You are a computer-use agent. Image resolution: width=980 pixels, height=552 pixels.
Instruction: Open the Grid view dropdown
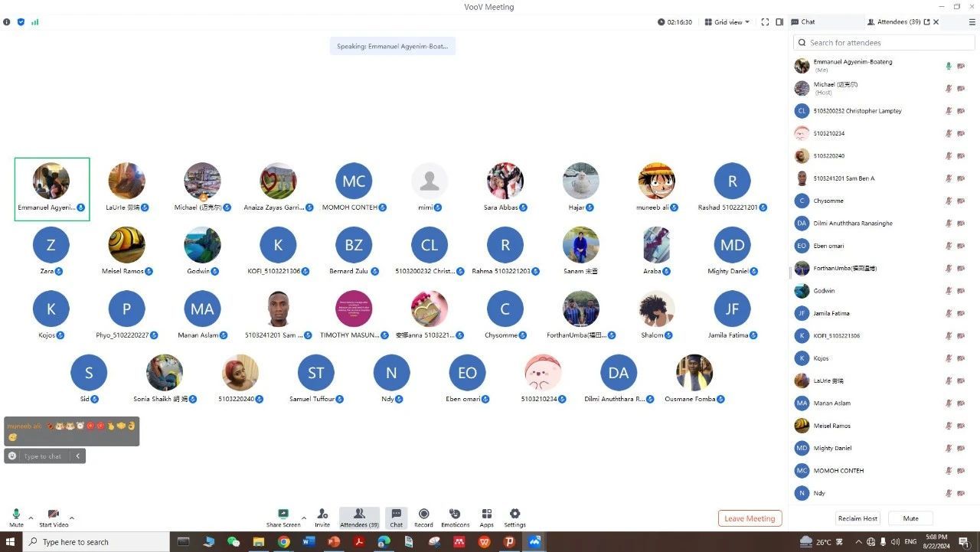[727, 22]
